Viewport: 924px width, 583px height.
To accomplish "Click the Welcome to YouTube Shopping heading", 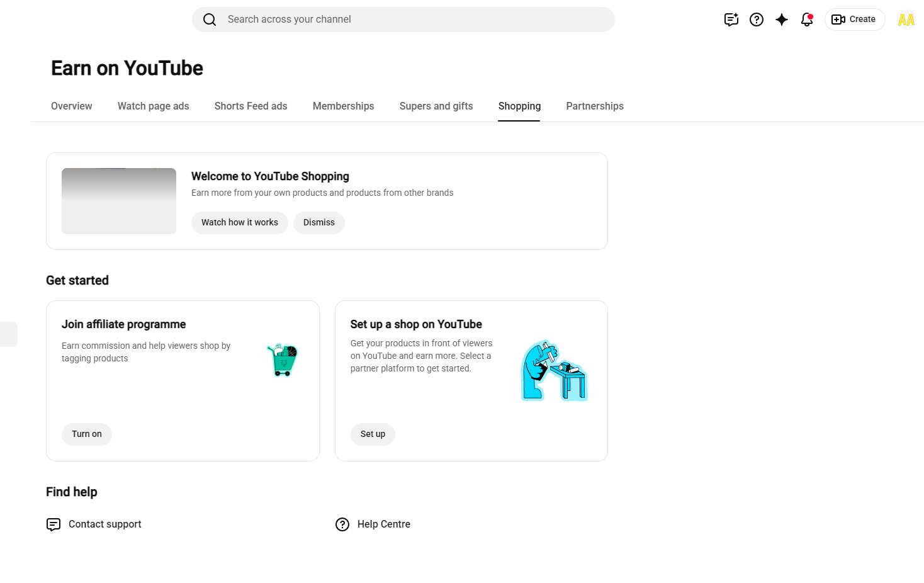I will pyautogui.click(x=270, y=177).
